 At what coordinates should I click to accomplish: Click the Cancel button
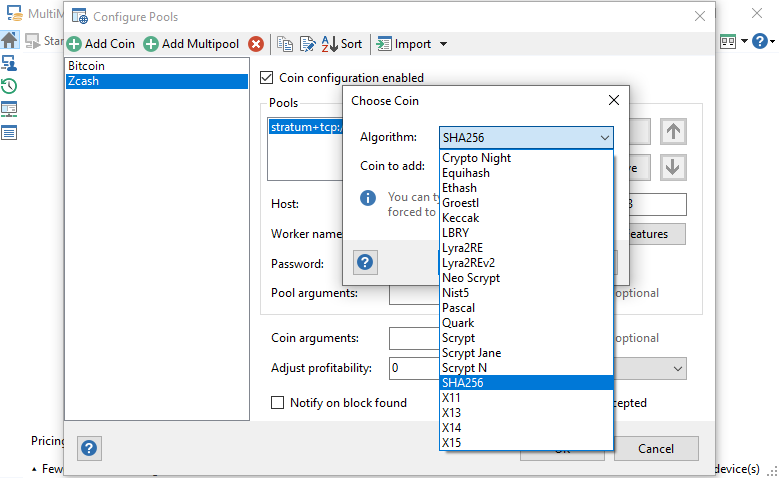(655, 449)
